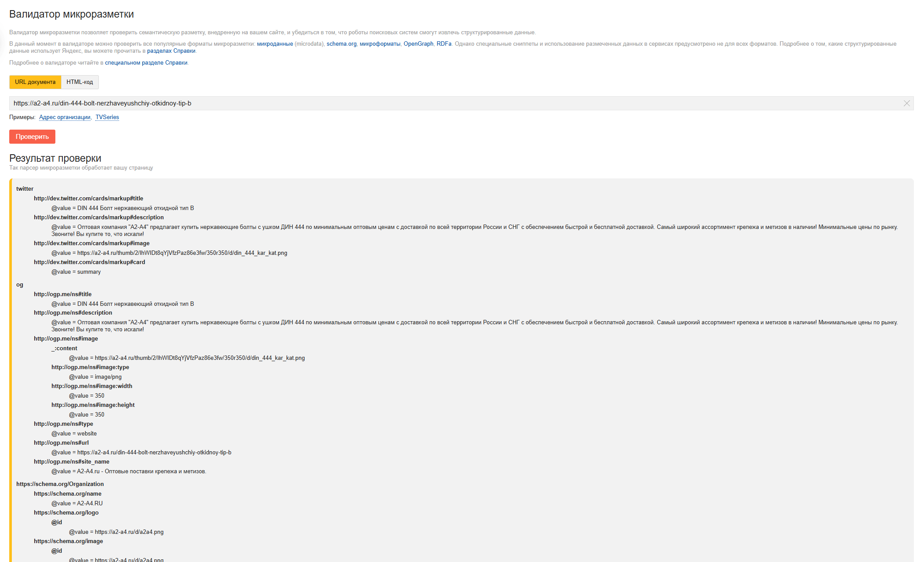Select the schema.org/Organization heading
Image resolution: width=924 pixels, height=562 pixels.
coord(60,484)
